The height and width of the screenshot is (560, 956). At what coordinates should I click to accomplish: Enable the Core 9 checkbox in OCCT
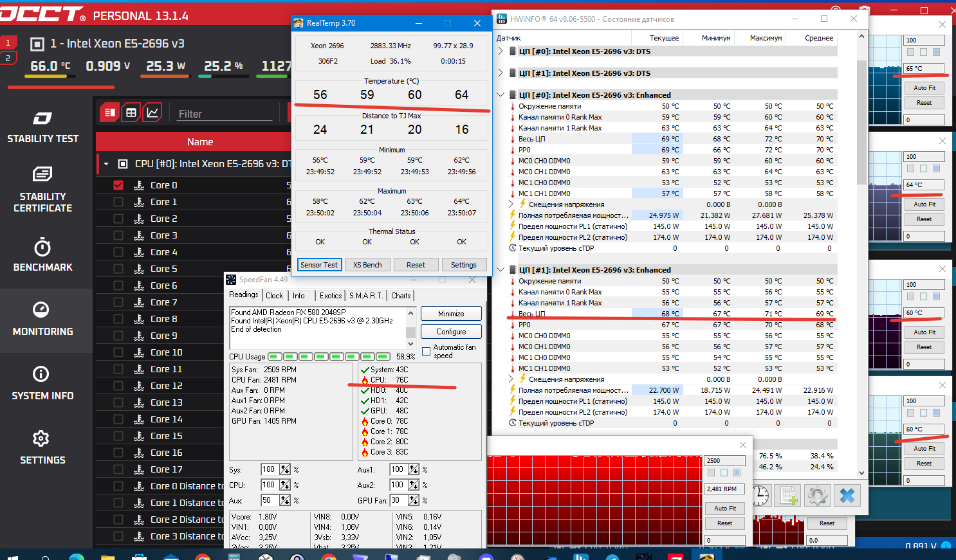tap(118, 336)
